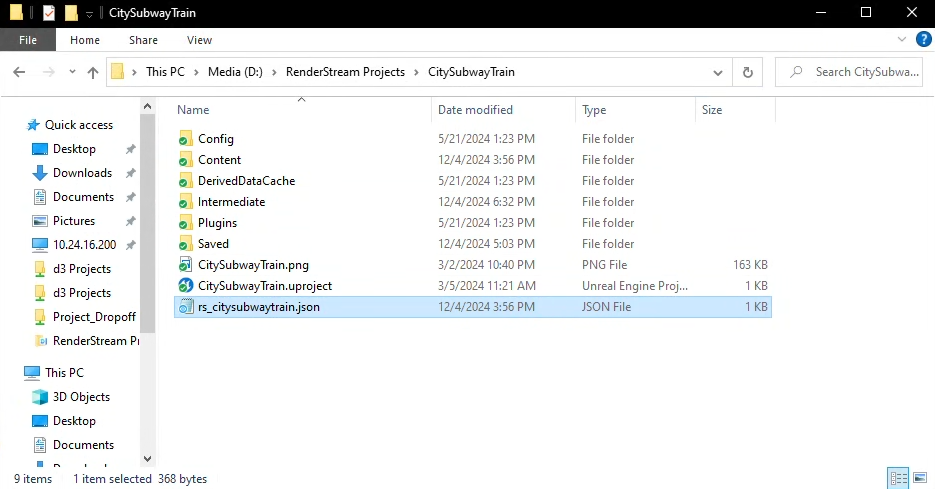Select the rs_citysubwaytrain.json file icon
Image resolution: width=935 pixels, height=489 pixels.
coord(185,307)
